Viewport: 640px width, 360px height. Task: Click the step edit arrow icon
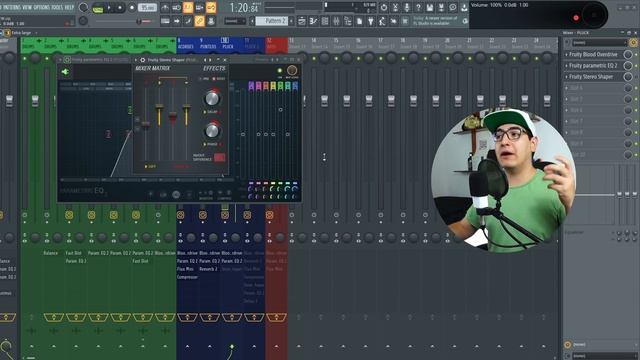(176, 21)
